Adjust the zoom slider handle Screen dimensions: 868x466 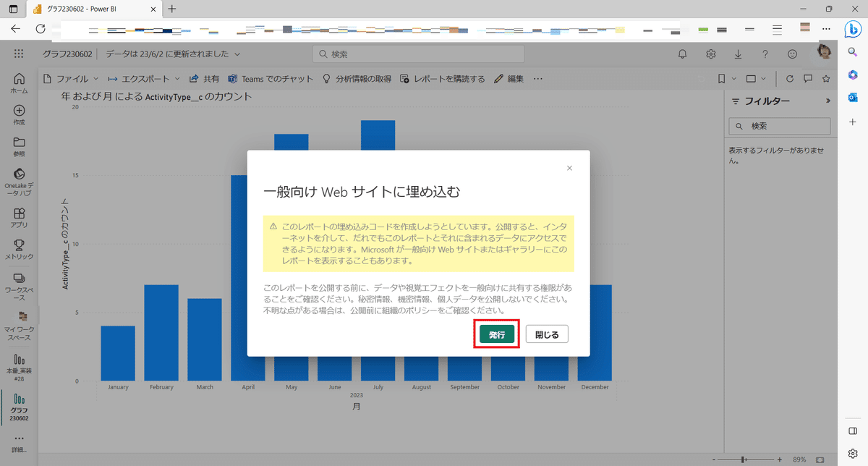coord(743,459)
